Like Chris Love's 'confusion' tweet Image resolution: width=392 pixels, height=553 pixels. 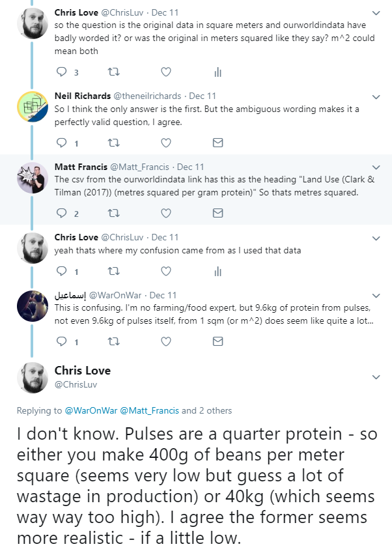pos(166,271)
